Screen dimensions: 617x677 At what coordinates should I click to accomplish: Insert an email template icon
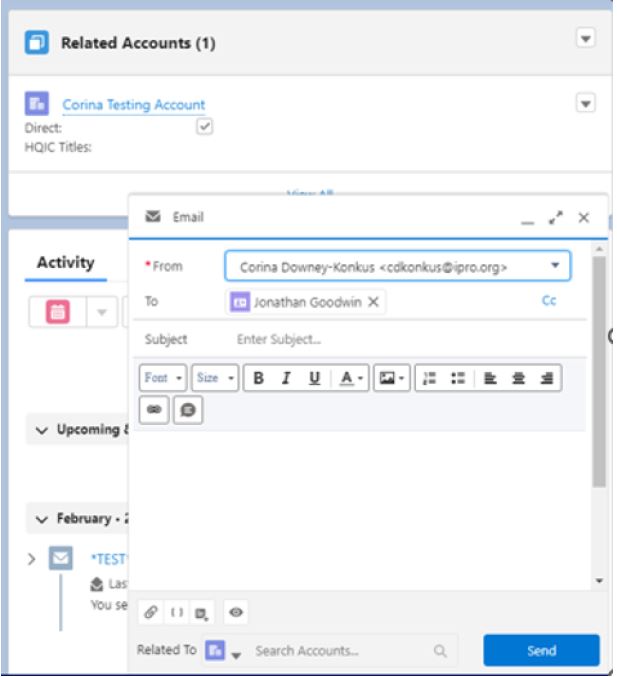(x=201, y=613)
